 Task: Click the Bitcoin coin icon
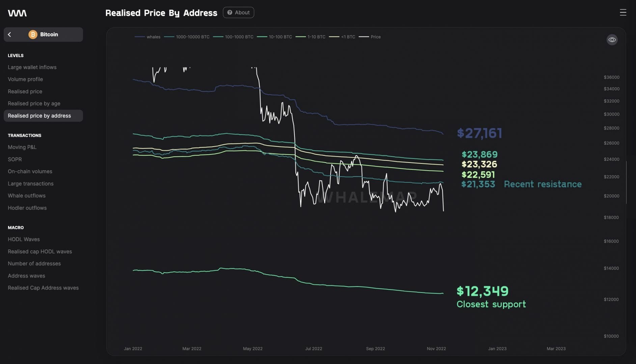[x=33, y=34]
